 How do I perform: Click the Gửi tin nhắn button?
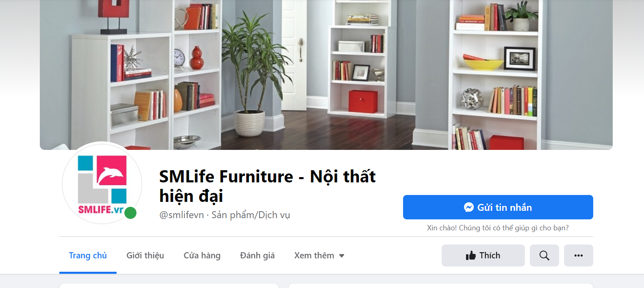(498, 207)
